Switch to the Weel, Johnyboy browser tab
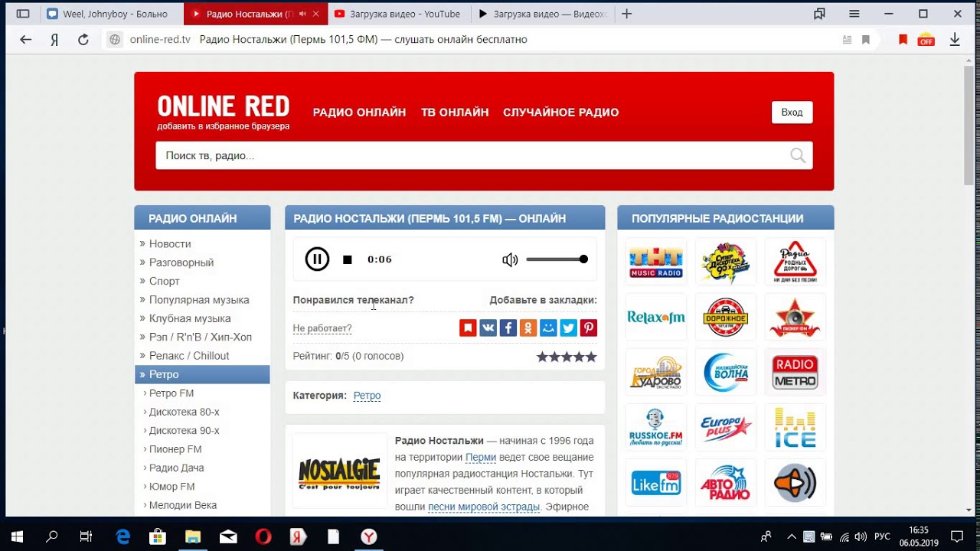Image resolution: width=980 pixels, height=551 pixels. tap(111, 14)
